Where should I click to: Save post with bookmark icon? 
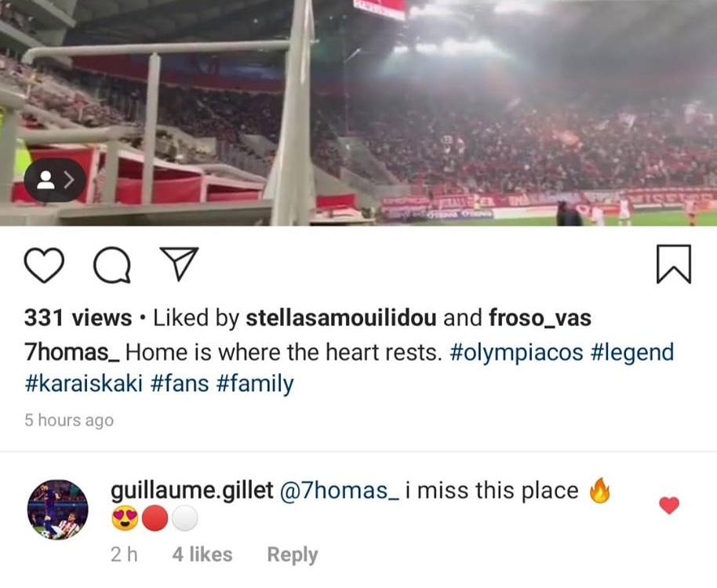(673, 264)
